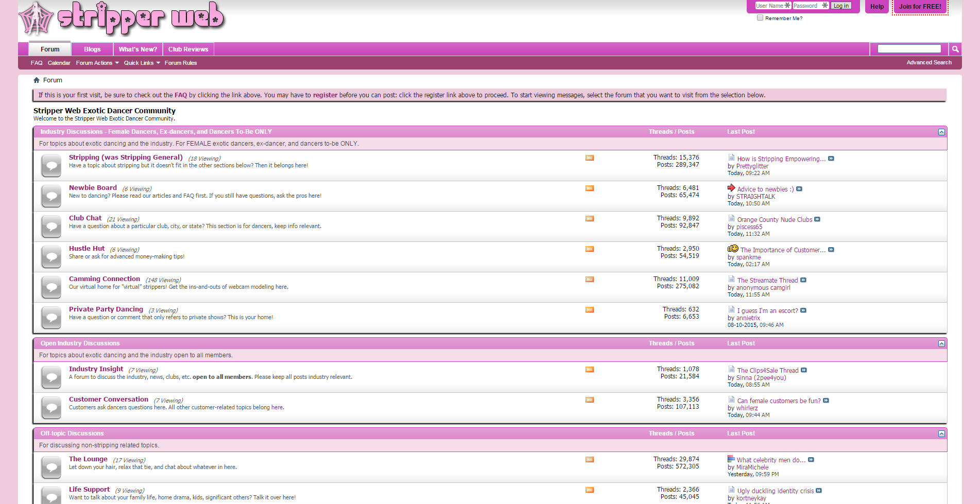Click the Log in button
The image size is (980, 504).
(x=841, y=6)
